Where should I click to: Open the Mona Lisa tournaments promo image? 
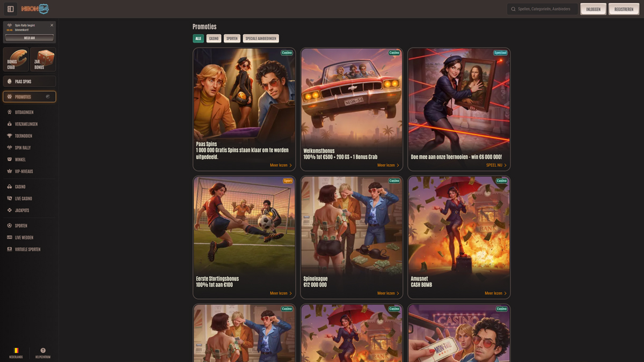[x=459, y=99]
